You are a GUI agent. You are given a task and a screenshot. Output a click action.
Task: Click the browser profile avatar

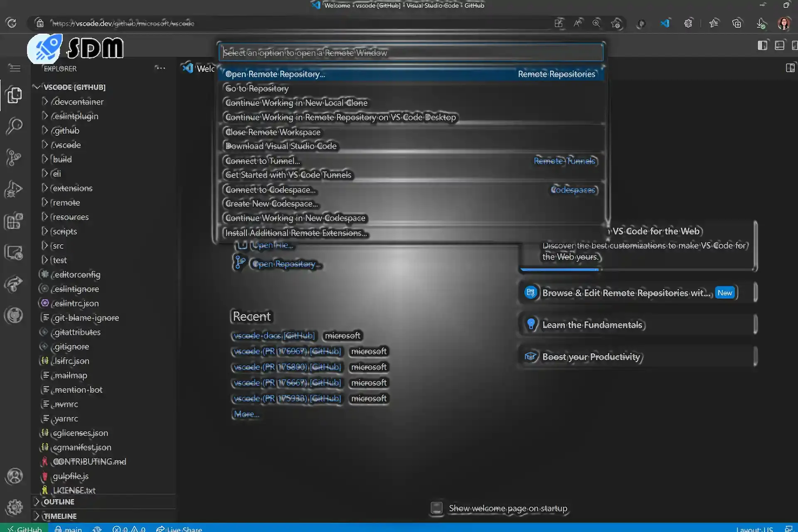pos(784,23)
